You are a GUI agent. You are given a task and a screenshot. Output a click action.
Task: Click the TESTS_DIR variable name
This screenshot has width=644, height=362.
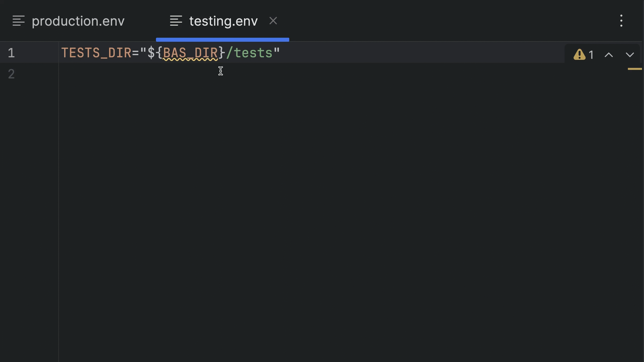tap(96, 53)
